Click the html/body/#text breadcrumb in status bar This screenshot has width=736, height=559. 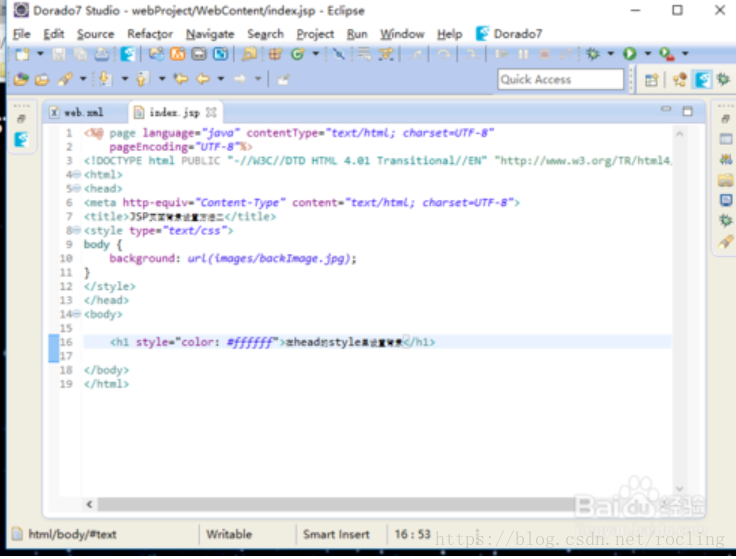point(72,535)
